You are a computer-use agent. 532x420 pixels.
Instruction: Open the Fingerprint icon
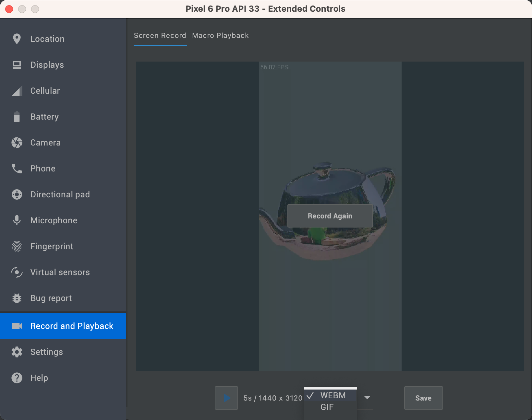pyautogui.click(x=17, y=246)
